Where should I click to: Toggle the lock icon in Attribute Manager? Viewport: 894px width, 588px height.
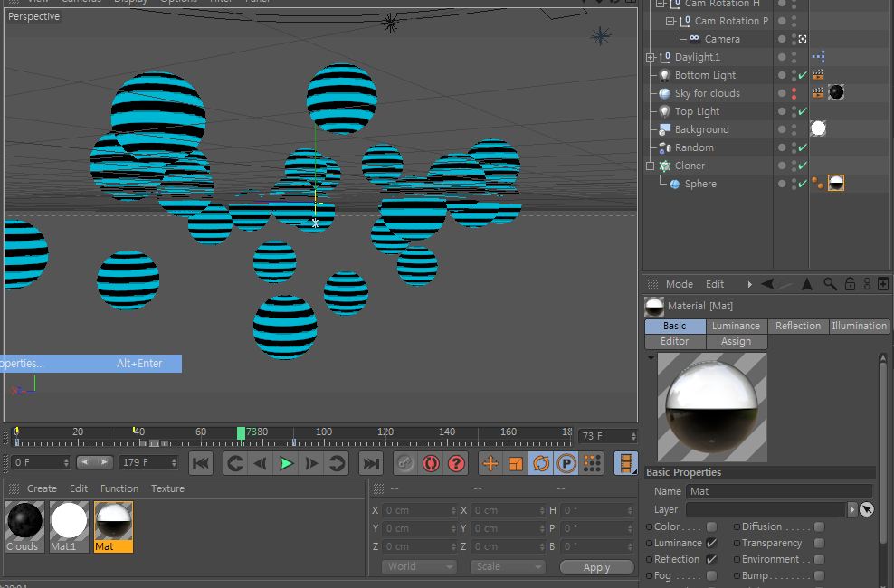pos(850,284)
